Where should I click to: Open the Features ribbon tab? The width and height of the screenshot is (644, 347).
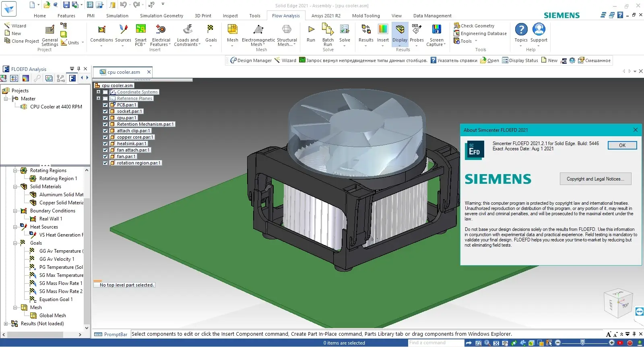coord(66,16)
